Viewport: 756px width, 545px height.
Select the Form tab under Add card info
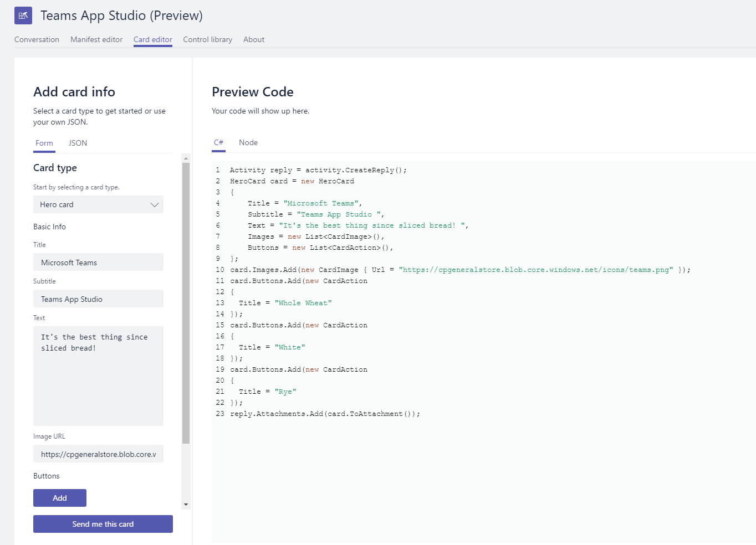click(44, 143)
